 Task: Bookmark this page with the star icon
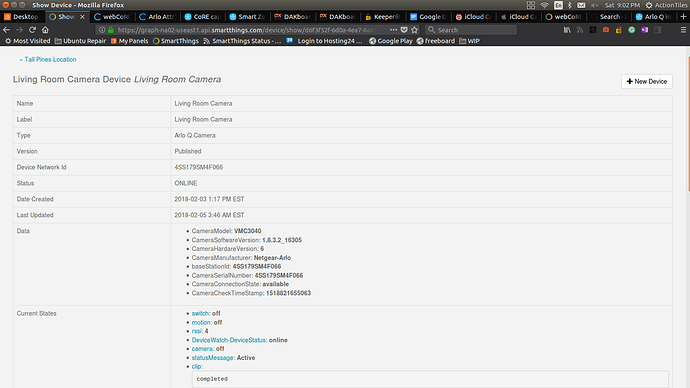pos(415,30)
